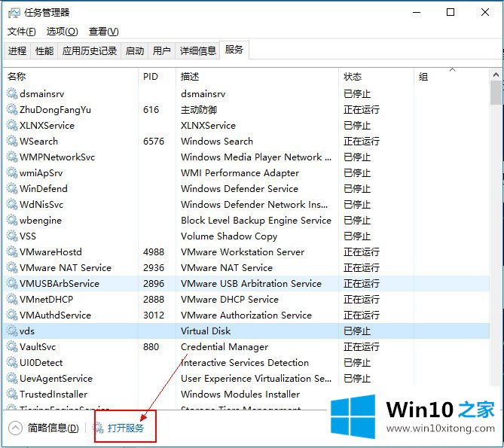Click the ZhuDongFangYu service gear icon
The width and height of the screenshot is (504, 448).
[12, 109]
